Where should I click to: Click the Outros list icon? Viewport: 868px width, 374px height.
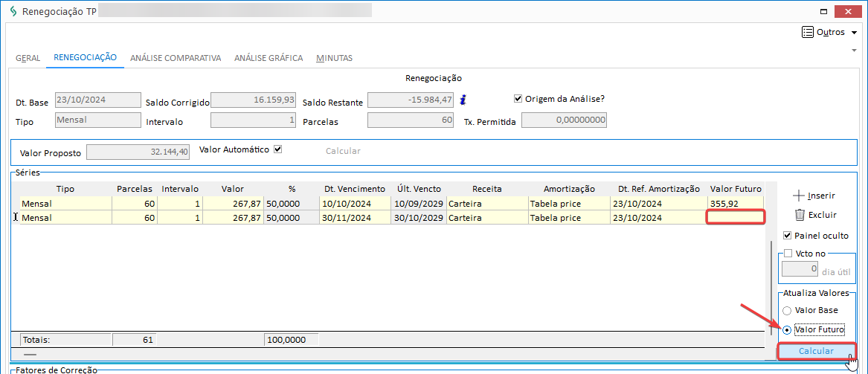tap(807, 32)
